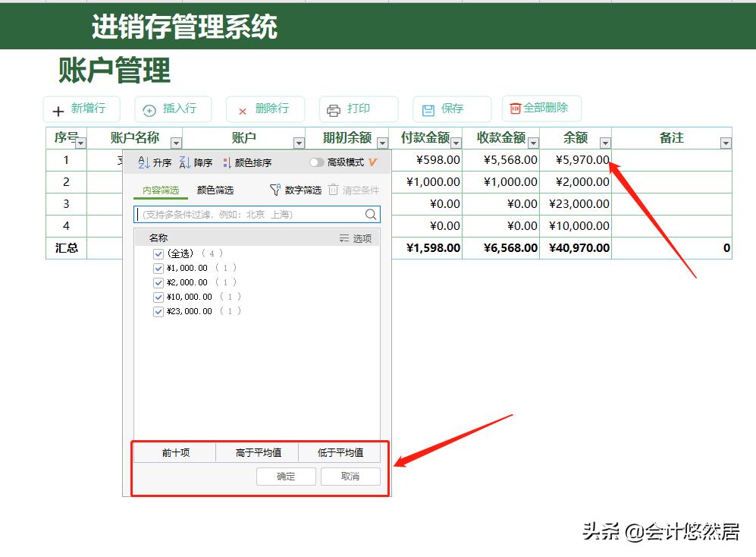Open the 账户名称 column filter dropdown
756x557 pixels.
(x=174, y=144)
